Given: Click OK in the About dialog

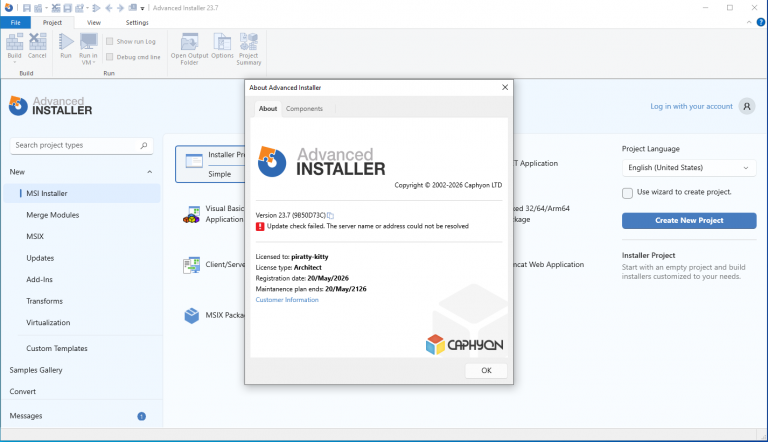Looking at the screenshot, I should [x=486, y=370].
